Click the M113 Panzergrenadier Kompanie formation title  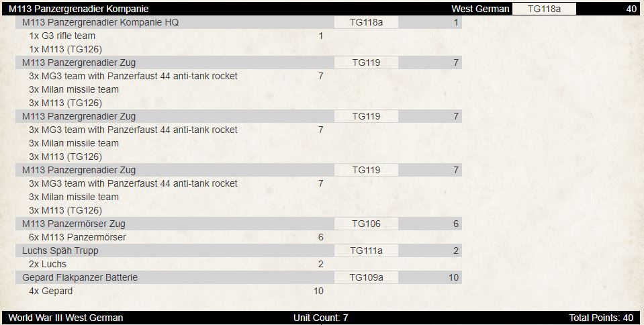(79, 9)
